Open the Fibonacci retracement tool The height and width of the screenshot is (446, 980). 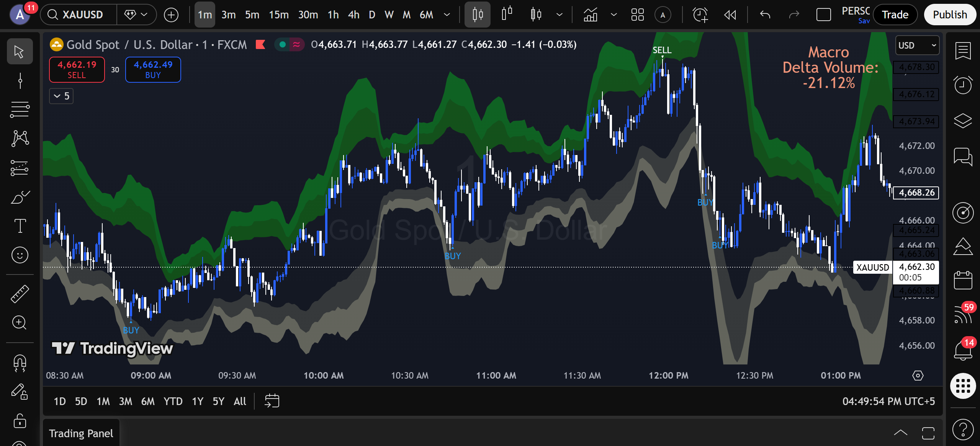click(x=20, y=110)
